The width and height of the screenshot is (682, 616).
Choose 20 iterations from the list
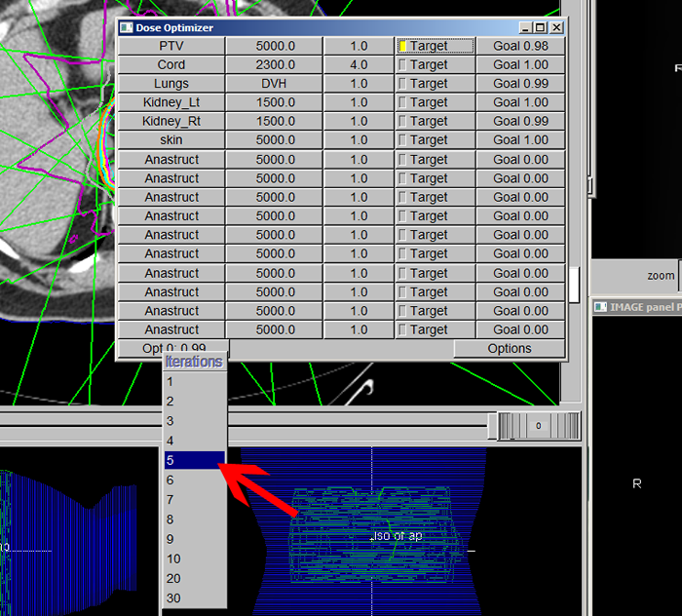[x=195, y=578]
